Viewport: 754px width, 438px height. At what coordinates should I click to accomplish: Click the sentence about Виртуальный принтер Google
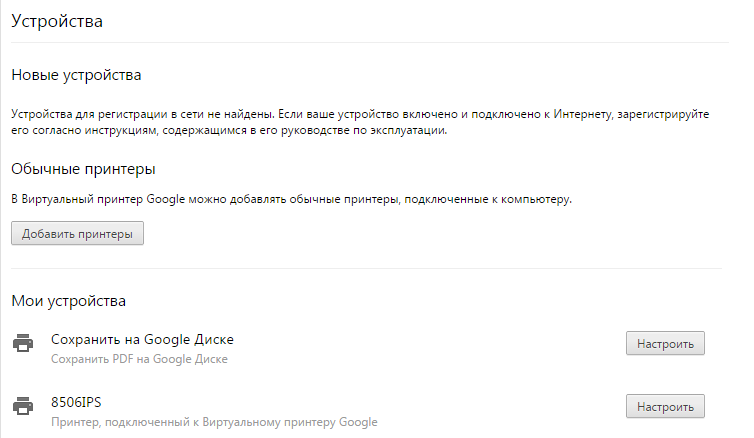click(291, 200)
